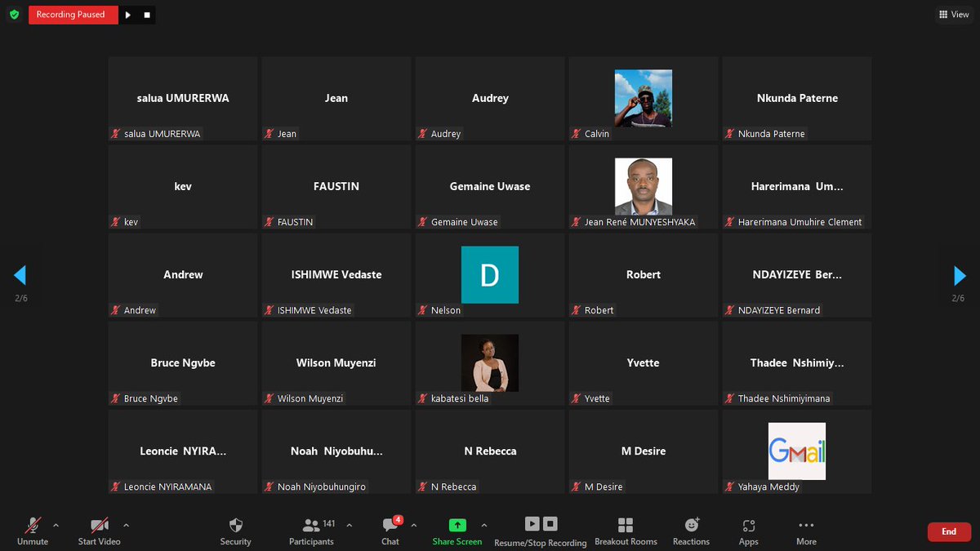This screenshot has width=980, height=551.
Task: Select the Noah Niyobuhungiro name label
Action: (x=322, y=487)
